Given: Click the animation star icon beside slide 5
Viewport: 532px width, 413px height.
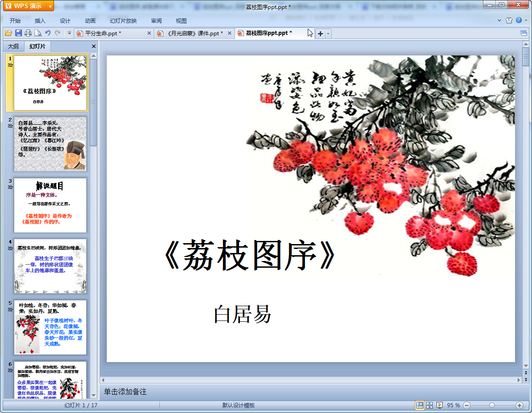Looking at the screenshot, I should pos(10,309).
